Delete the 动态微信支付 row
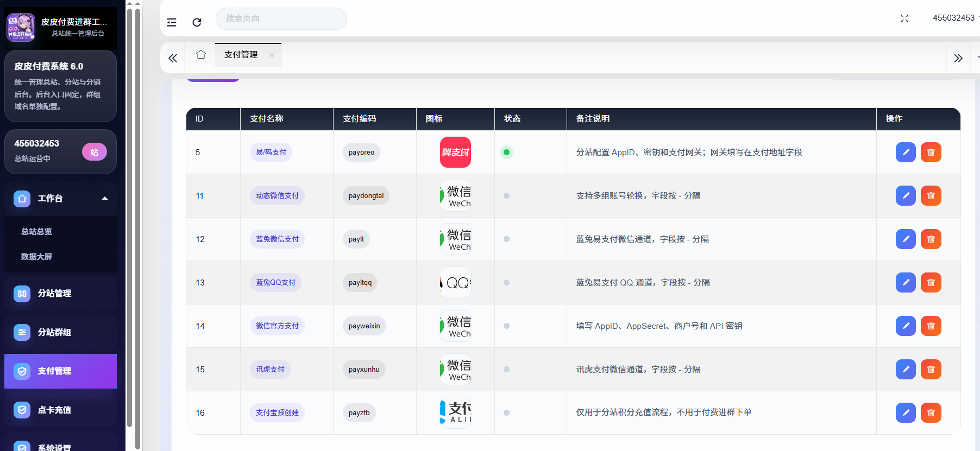 point(931,196)
